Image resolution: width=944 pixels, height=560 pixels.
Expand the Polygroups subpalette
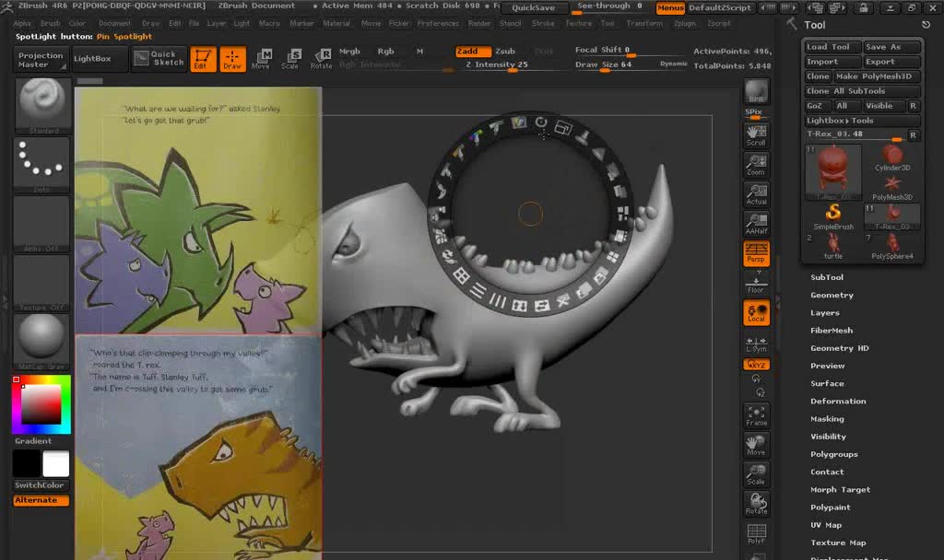tap(833, 454)
